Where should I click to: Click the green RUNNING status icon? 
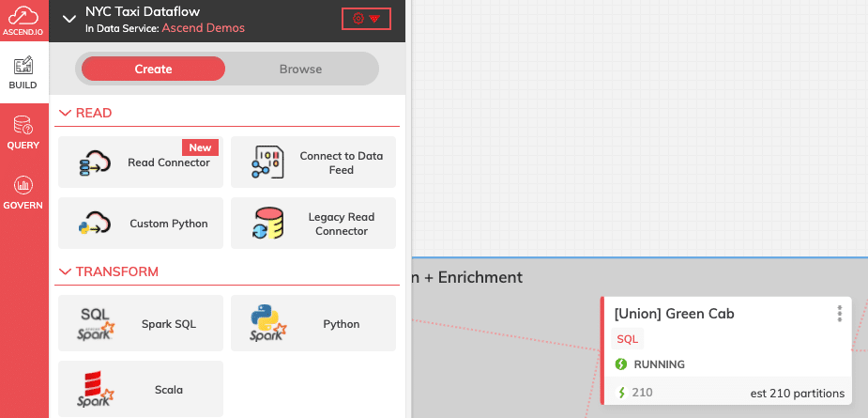pyautogui.click(x=621, y=364)
